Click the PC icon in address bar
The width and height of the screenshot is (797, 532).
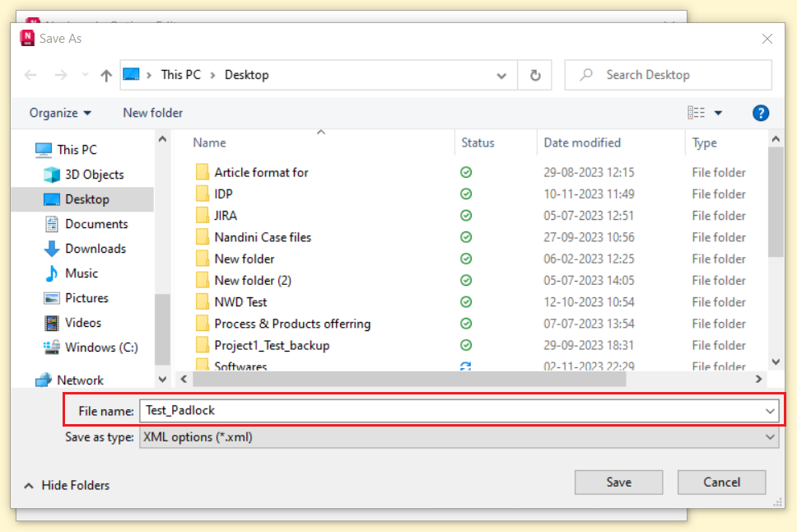[131, 75]
